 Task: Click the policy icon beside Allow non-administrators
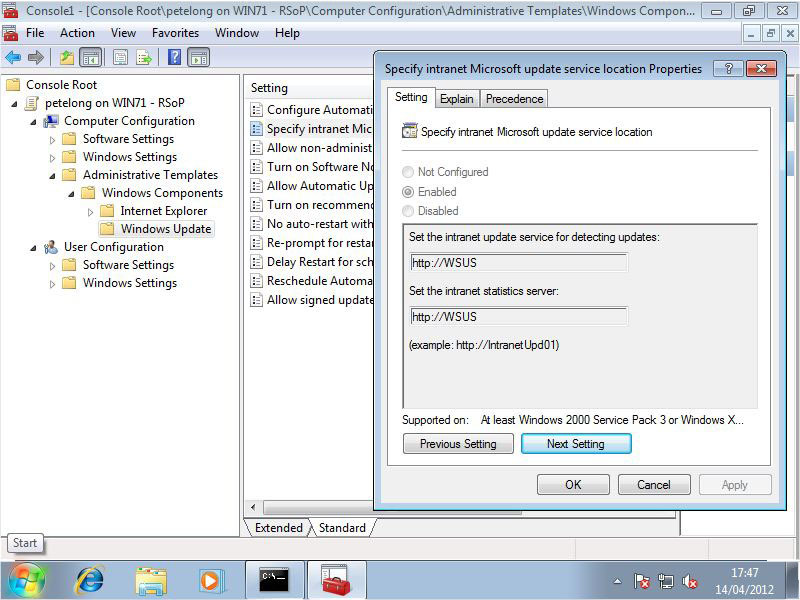pyautogui.click(x=257, y=148)
